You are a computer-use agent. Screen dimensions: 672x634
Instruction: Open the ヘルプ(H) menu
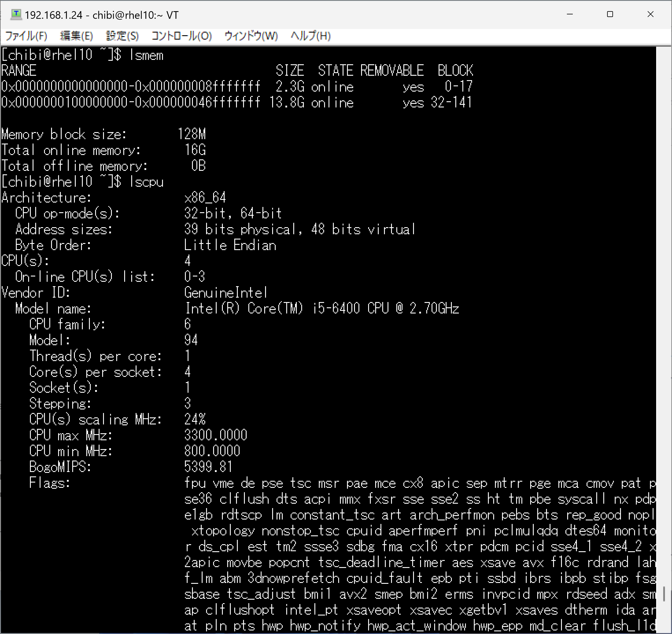pyautogui.click(x=310, y=36)
